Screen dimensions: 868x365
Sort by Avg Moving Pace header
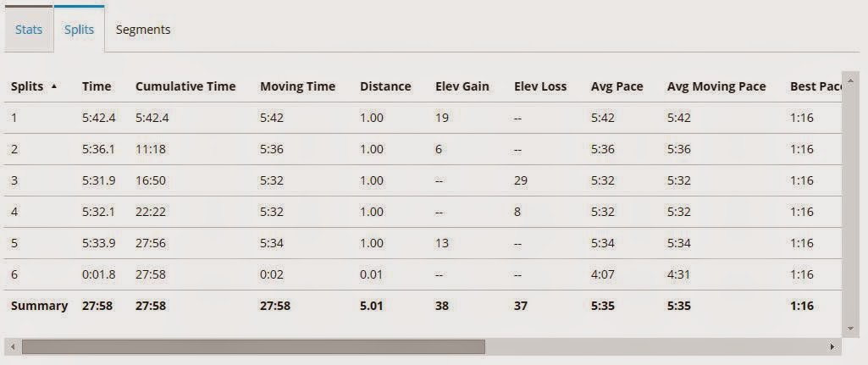716,86
